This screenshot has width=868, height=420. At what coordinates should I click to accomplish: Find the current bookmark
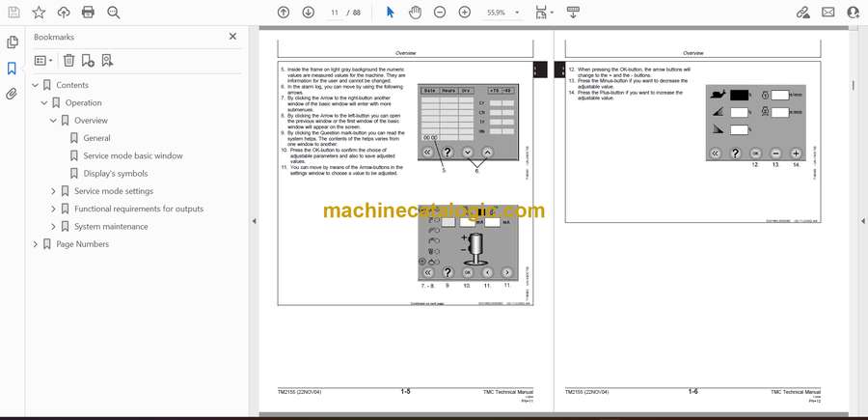(x=107, y=61)
